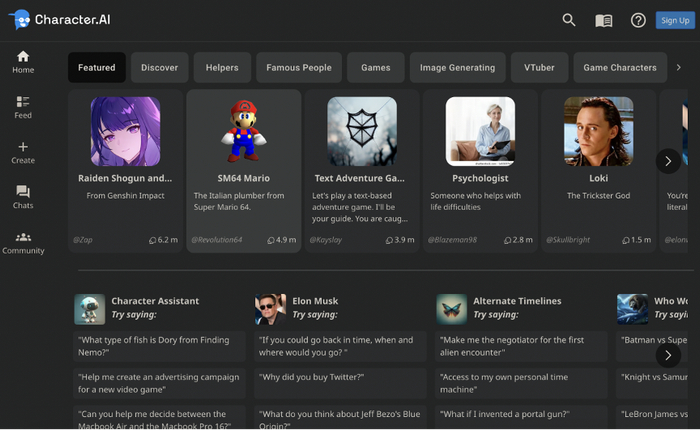700x430 pixels.
Task: Open the Elon Musk avatar
Action: 271,309
